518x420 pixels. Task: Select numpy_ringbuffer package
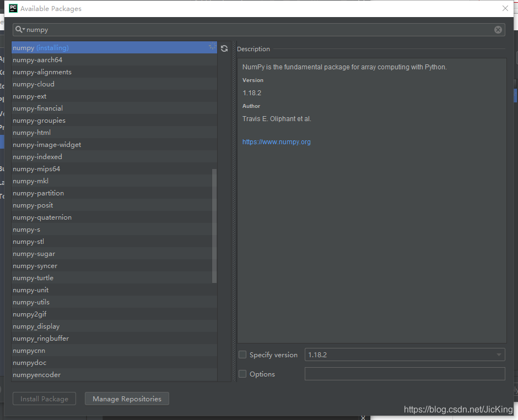tap(114, 339)
